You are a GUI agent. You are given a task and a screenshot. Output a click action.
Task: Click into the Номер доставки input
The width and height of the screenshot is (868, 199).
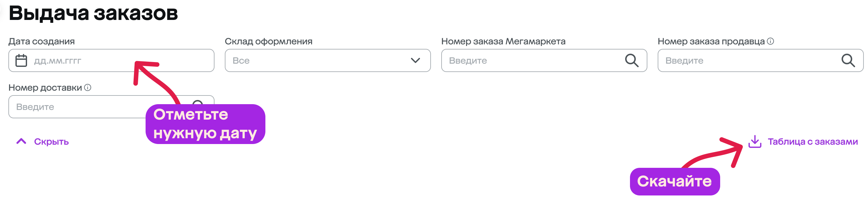pyautogui.click(x=78, y=107)
